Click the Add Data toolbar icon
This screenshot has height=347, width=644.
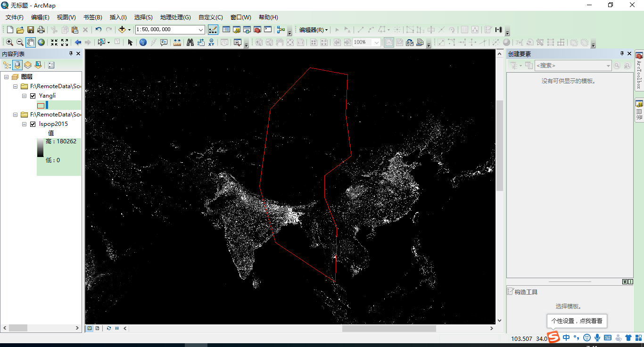tap(122, 30)
